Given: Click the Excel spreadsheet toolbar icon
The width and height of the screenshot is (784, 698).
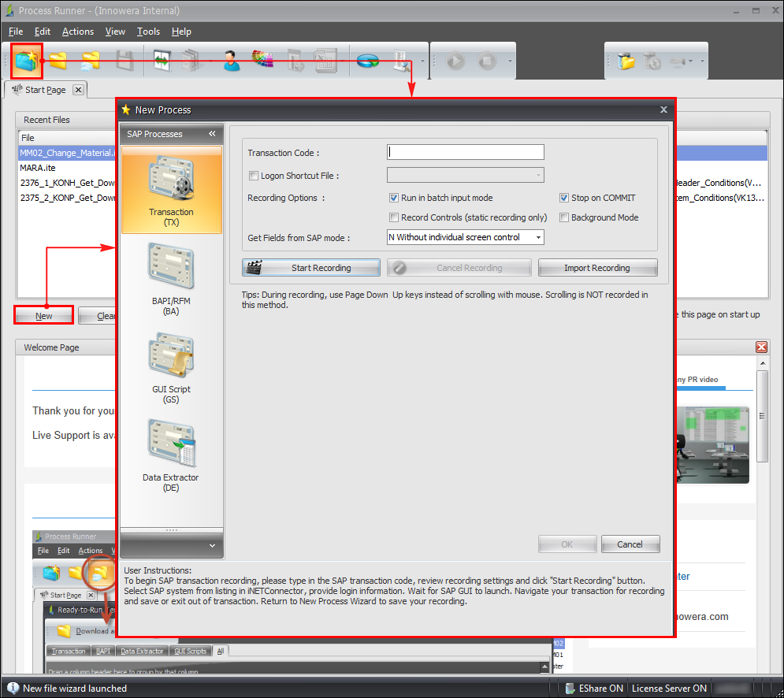Looking at the screenshot, I should (325, 61).
